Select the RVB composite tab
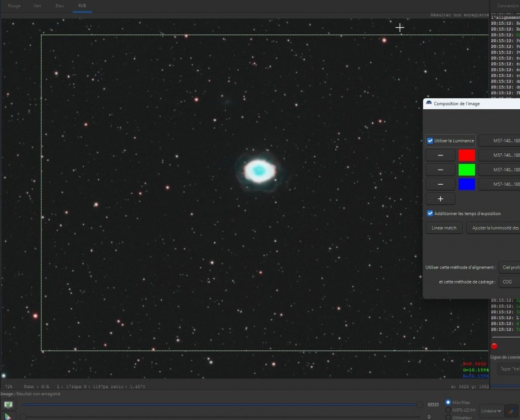This screenshot has height=420, width=520. [x=83, y=6]
